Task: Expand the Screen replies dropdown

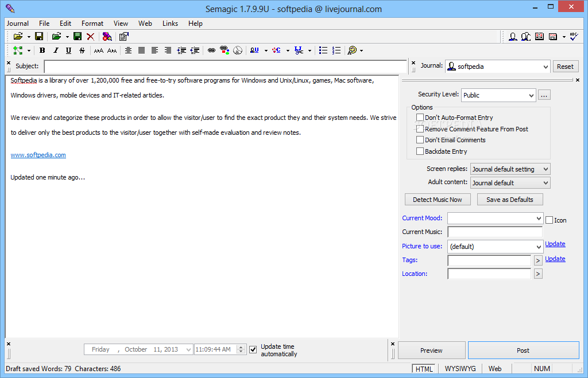Action: tap(510, 169)
